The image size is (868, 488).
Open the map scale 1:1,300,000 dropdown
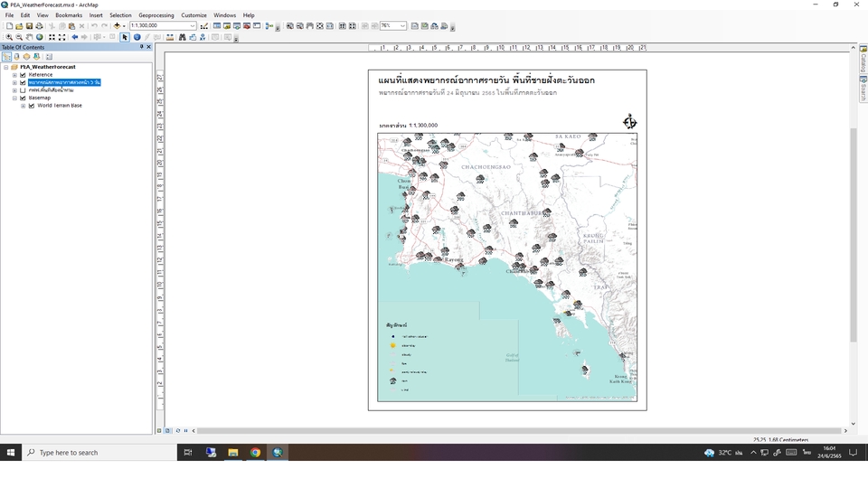point(192,26)
